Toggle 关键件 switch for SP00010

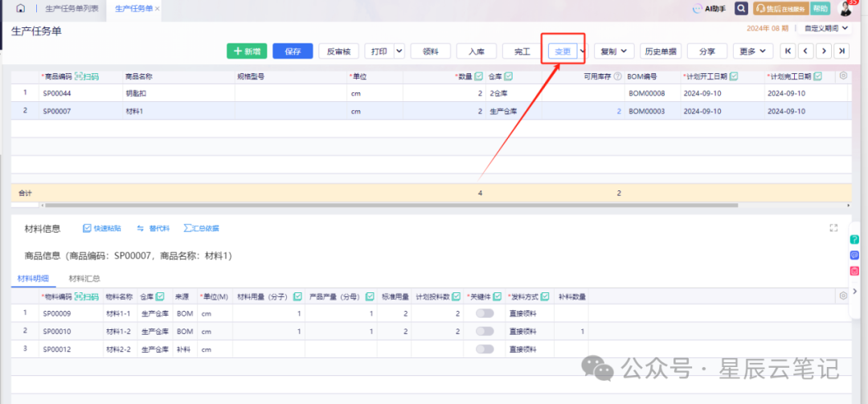coord(485,331)
